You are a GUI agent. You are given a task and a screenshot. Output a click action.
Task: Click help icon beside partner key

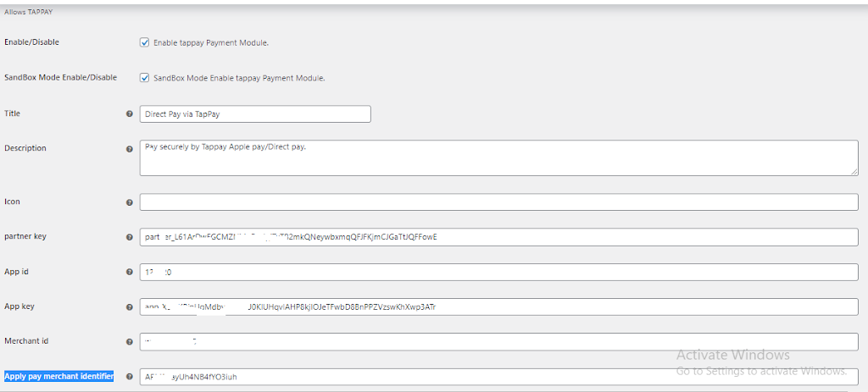pyautogui.click(x=130, y=238)
